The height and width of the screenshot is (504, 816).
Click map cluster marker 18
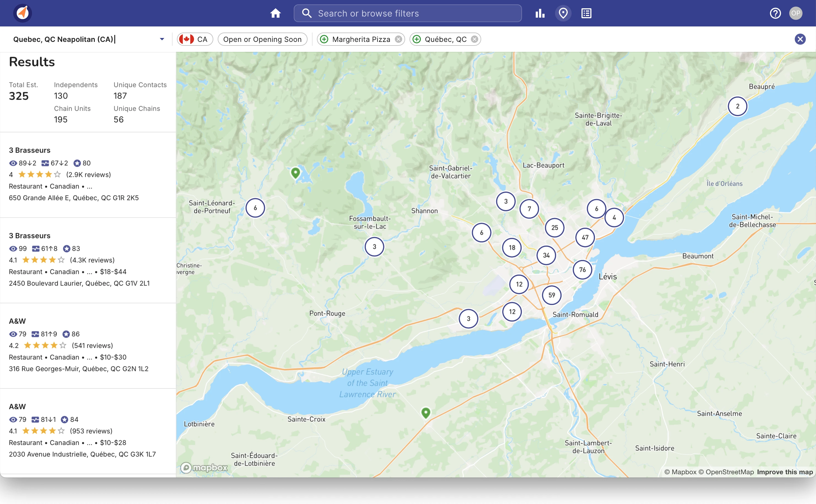tap(512, 248)
